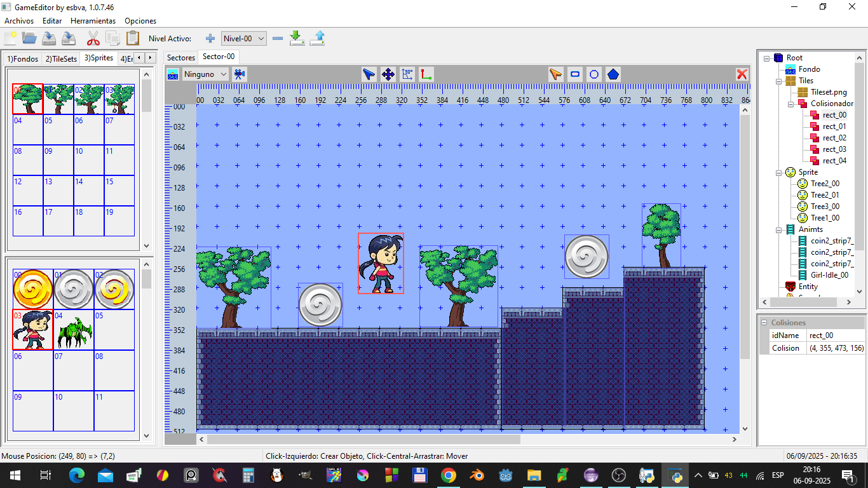This screenshot has height=488, width=868.
Task: Click the paste clipboard icon
Action: (132, 38)
